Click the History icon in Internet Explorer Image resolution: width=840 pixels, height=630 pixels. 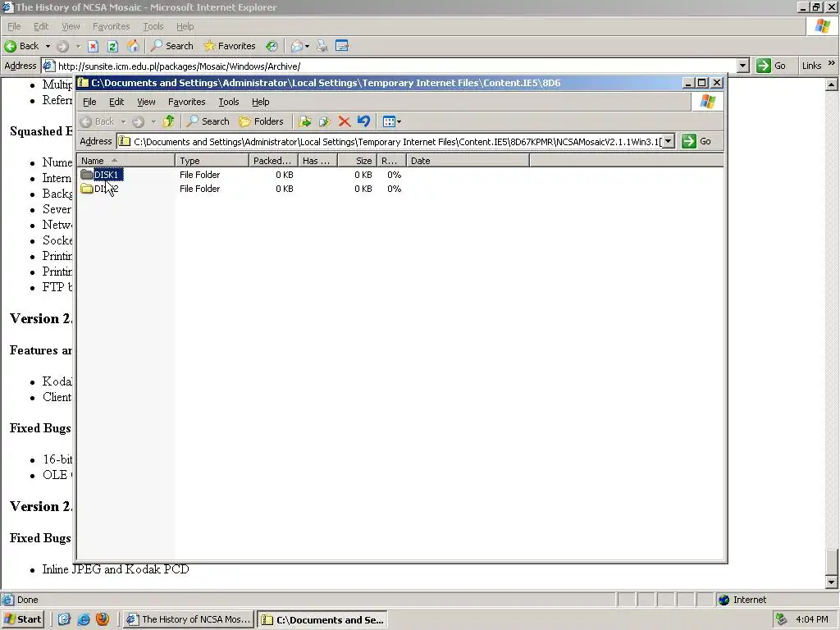(x=272, y=46)
